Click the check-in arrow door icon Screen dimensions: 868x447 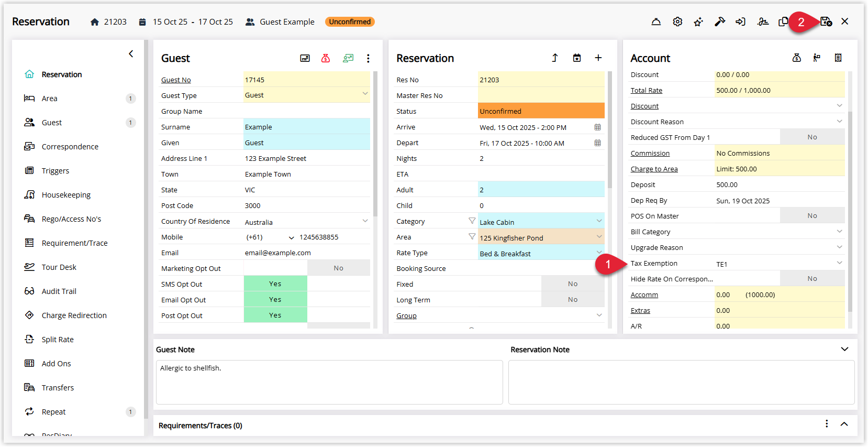pos(740,21)
